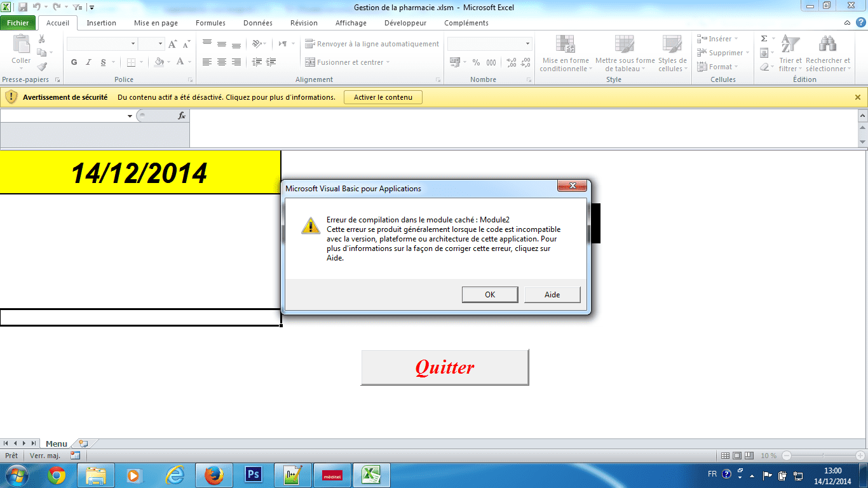Toggle Bold (G) formatting

74,62
